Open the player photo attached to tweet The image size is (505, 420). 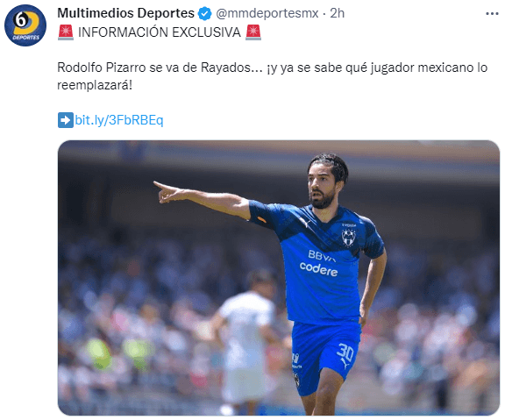(279, 278)
